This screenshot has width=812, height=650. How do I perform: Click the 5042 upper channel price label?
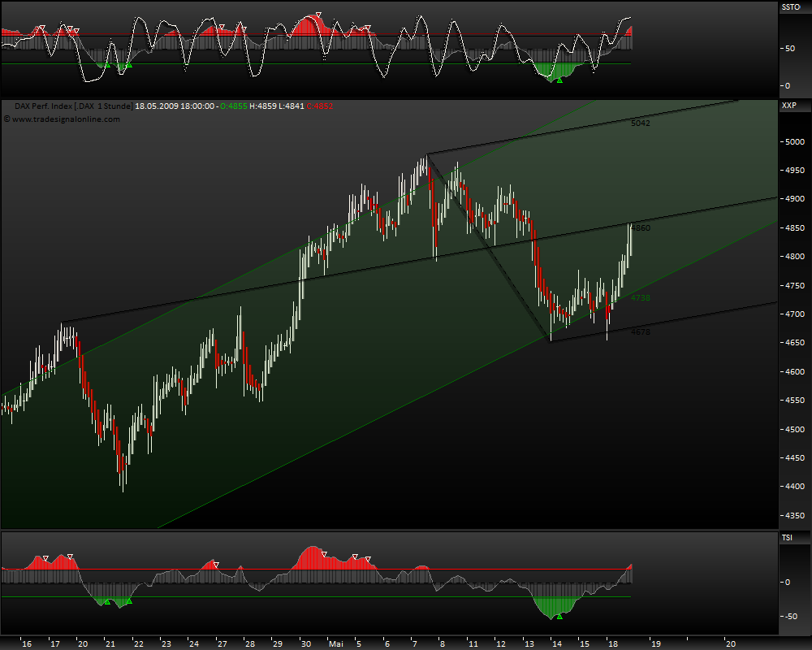tap(641, 123)
